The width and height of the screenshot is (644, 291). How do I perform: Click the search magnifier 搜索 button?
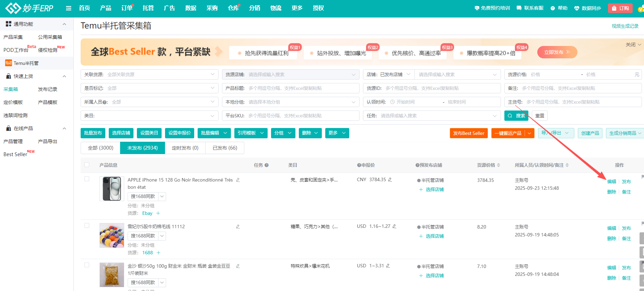tap(516, 116)
